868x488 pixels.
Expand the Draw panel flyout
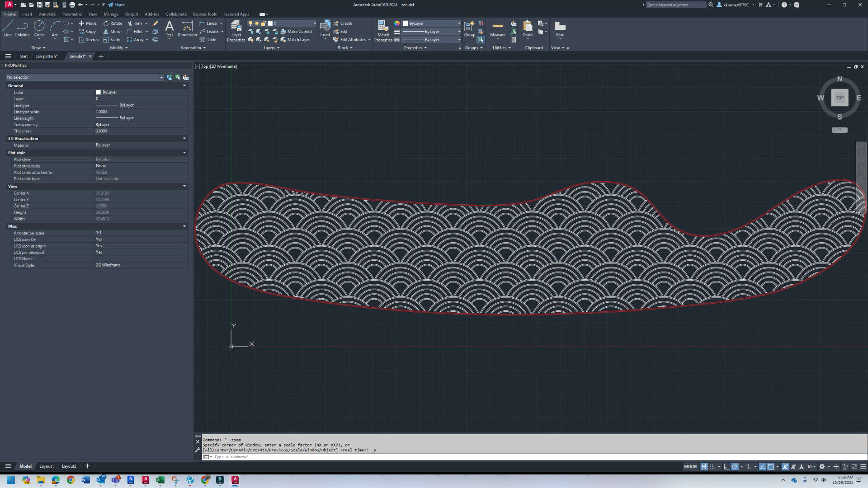(38, 48)
